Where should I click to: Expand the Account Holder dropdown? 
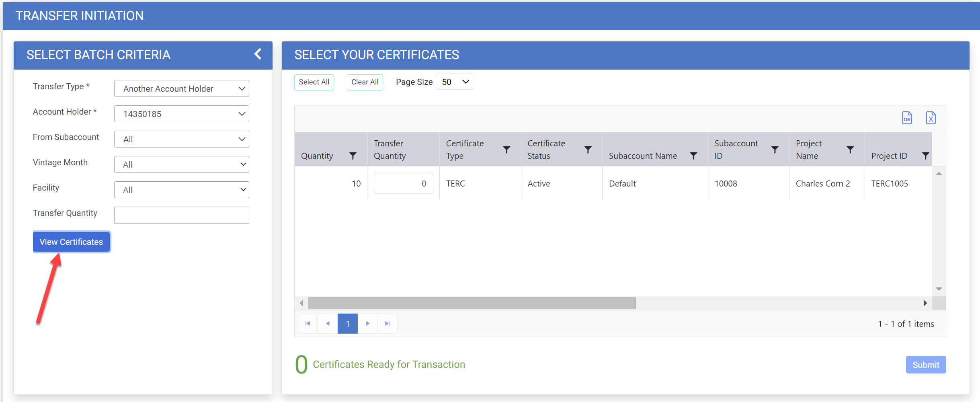point(182,114)
